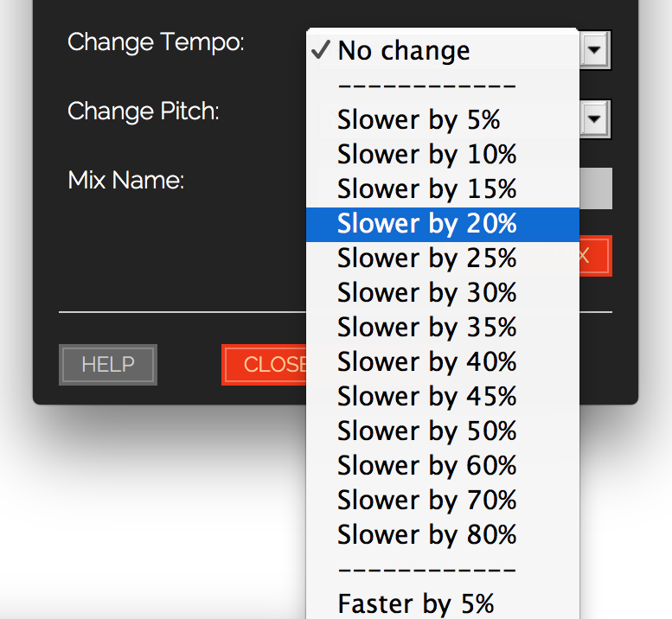Select the checked "No change" option
672x619 pixels.
click(404, 51)
